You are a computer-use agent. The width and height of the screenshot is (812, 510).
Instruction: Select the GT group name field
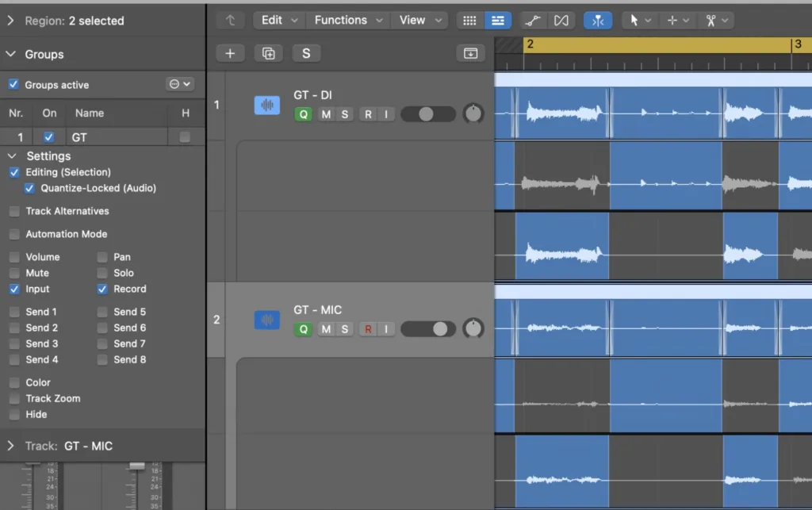click(117, 137)
